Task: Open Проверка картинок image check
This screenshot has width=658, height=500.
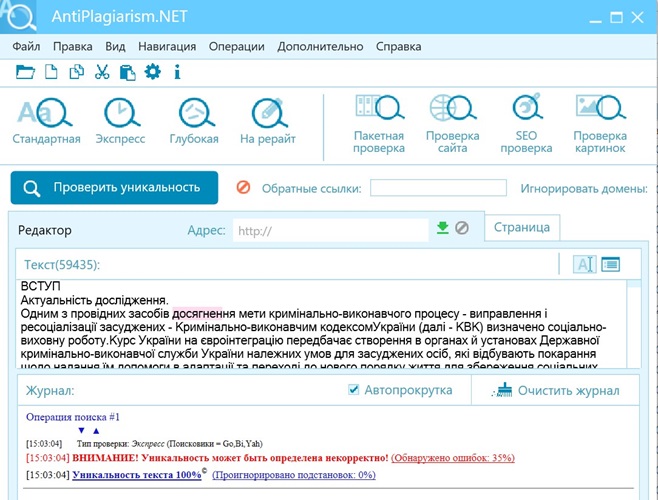Action: click(600, 124)
